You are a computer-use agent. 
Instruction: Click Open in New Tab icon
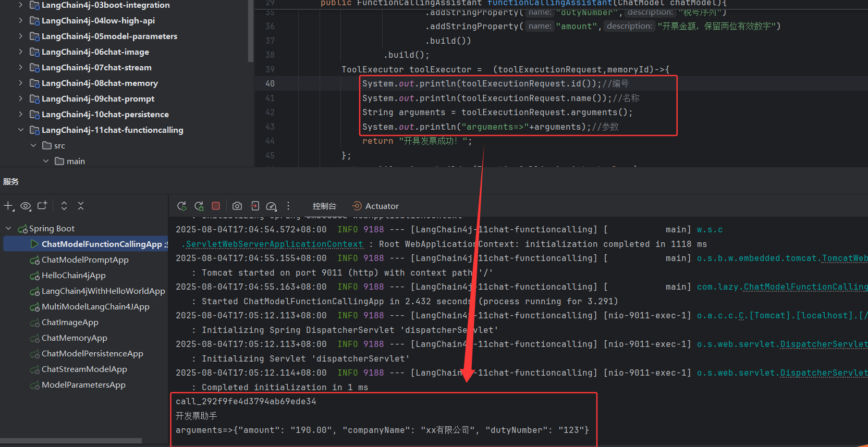pyautogui.click(x=42, y=206)
